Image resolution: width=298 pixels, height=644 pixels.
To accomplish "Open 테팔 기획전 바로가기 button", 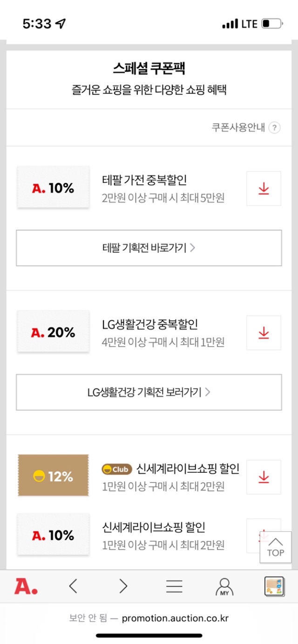I will [x=149, y=248].
